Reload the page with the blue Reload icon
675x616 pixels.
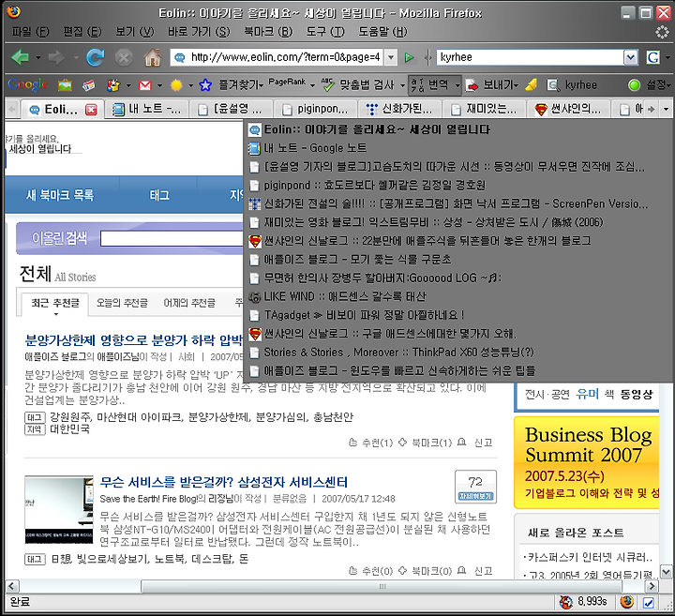tap(95, 57)
